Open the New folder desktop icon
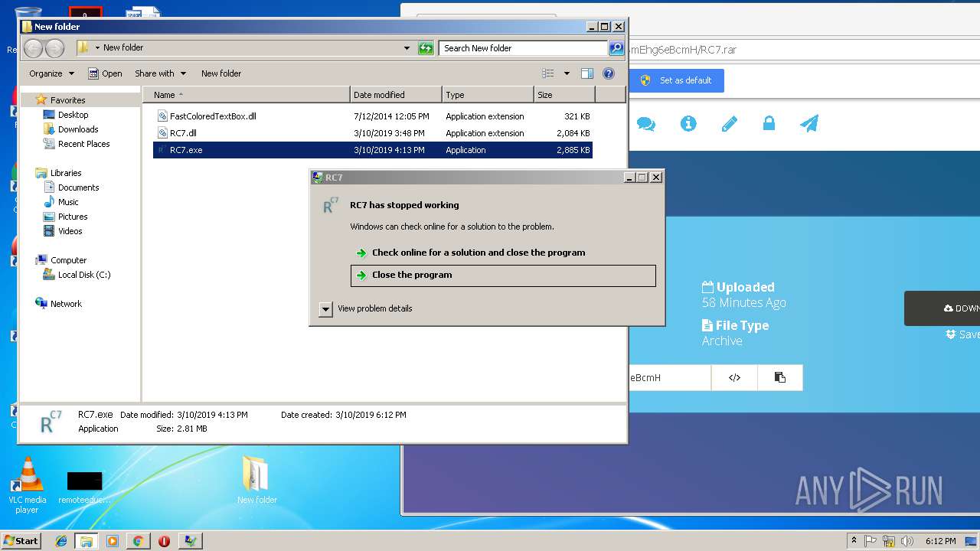 (256, 480)
